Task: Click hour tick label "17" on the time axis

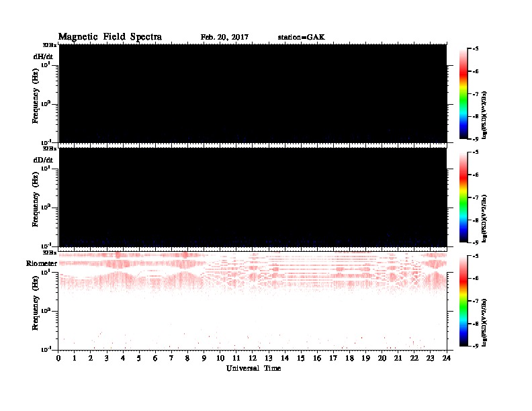Action: [x=334, y=358]
